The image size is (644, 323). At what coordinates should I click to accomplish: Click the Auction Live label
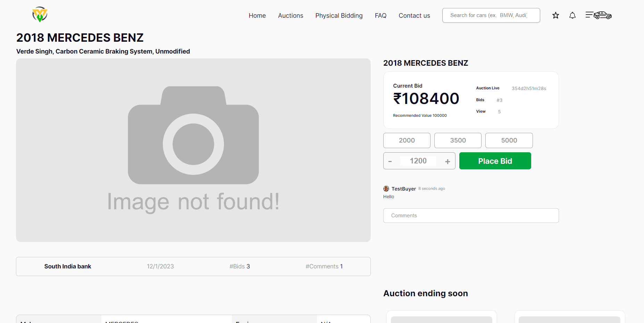click(x=488, y=88)
